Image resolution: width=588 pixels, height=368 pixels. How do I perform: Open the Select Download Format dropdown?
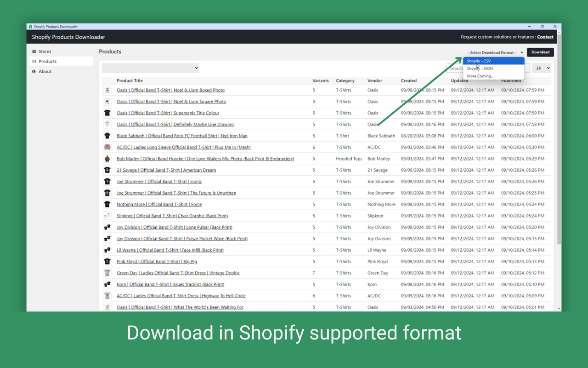click(x=495, y=52)
